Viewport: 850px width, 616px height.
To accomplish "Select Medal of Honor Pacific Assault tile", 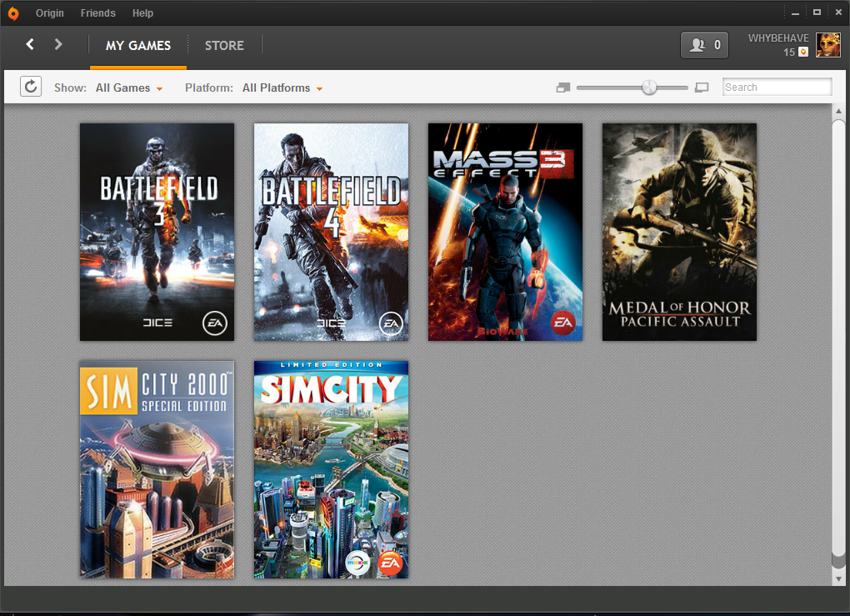I will [x=679, y=232].
